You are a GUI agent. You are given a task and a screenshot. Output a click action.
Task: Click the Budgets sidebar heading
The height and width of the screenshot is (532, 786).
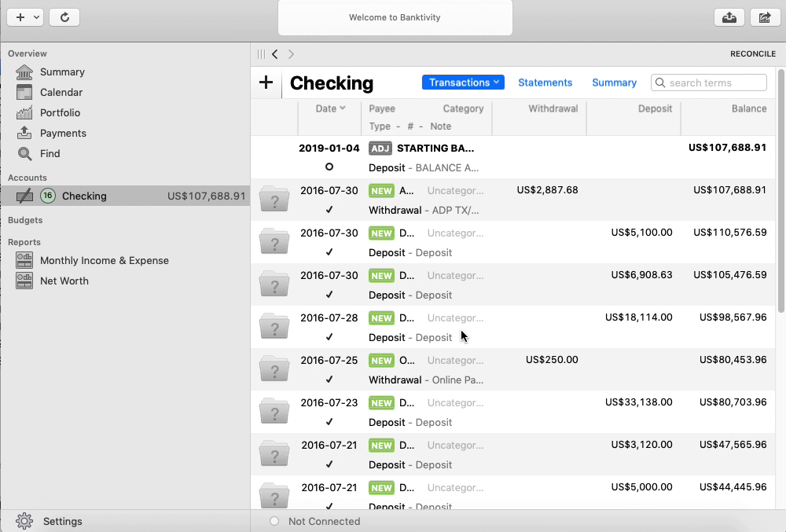click(x=25, y=220)
